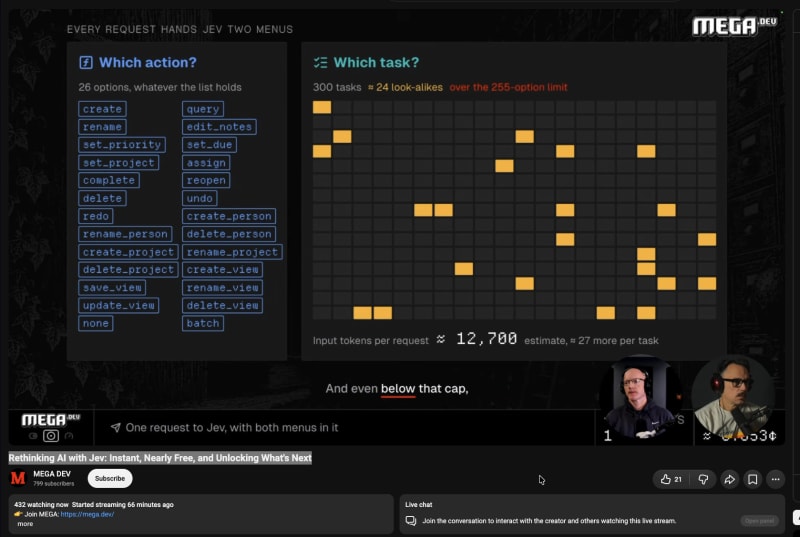
Task: Click the undo action tag
Action: (x=199, y=198)
